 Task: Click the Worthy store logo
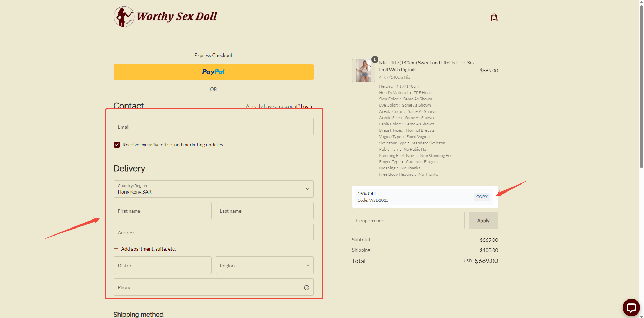(x=165, y=16)
